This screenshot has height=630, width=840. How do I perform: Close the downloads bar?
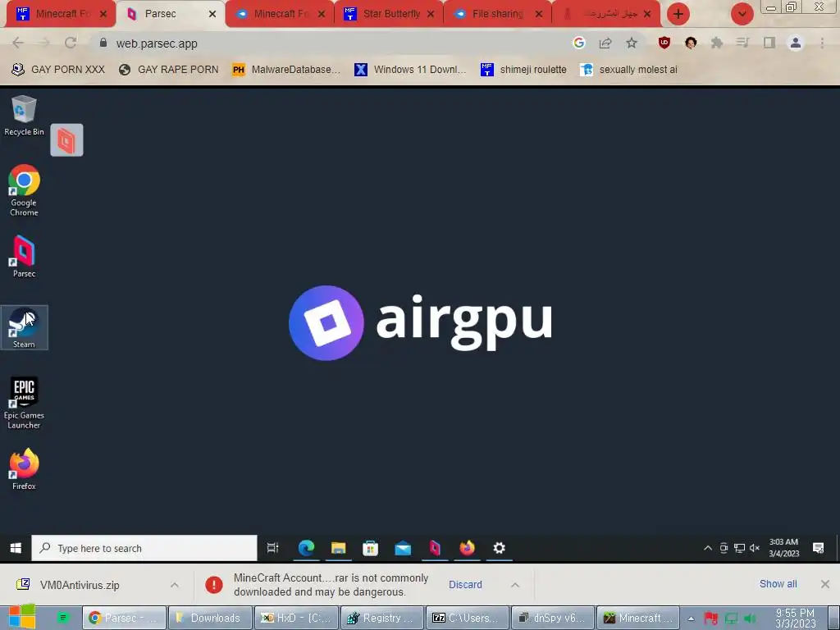[x=825, y=584]
